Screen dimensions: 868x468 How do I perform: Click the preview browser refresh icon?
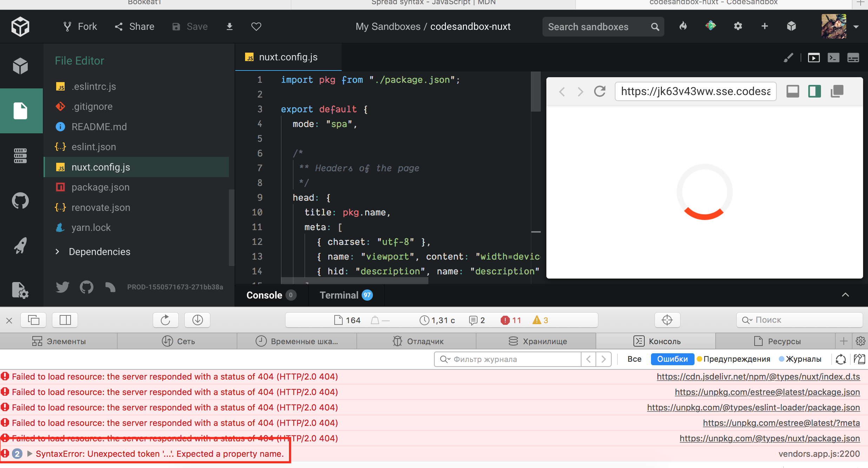600,92
